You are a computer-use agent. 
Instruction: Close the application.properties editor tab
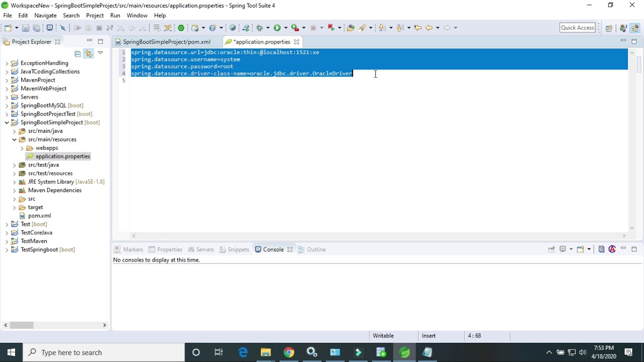point(296,42)
